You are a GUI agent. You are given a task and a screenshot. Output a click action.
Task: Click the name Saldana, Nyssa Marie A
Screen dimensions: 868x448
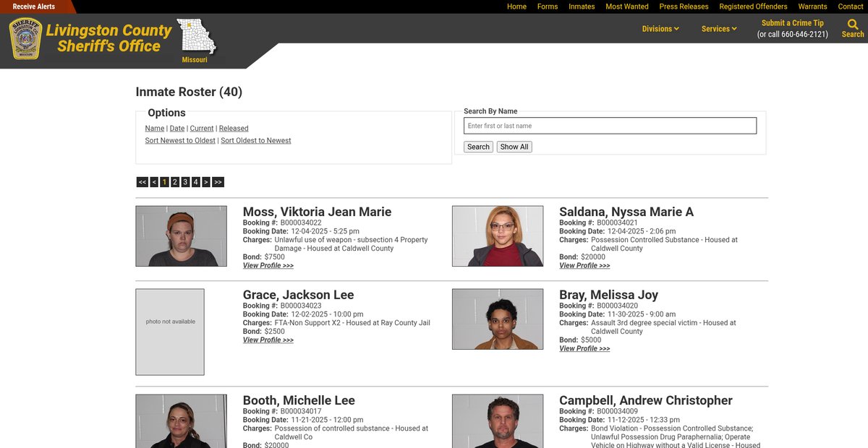pyautogui.click(x=626, y=212)
